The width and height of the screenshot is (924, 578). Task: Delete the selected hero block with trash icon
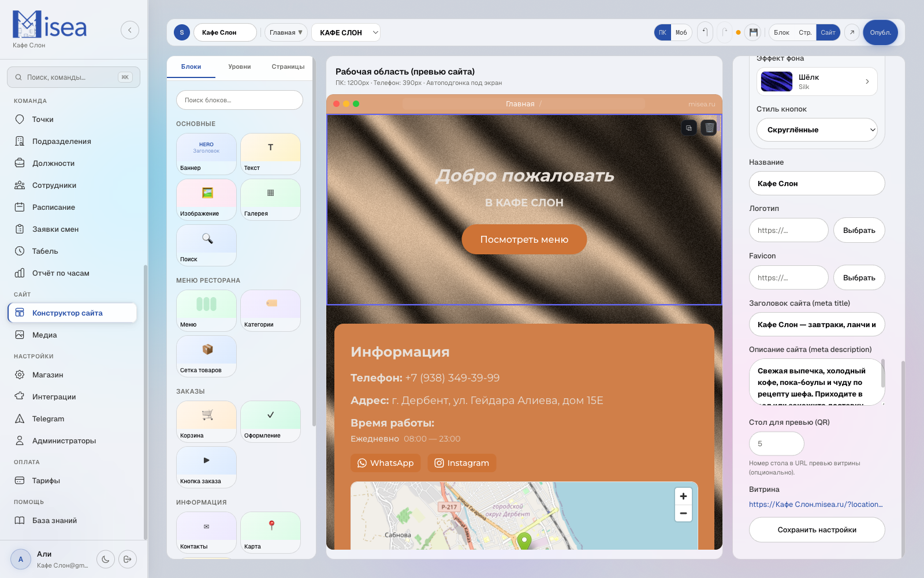coord(709,128)
